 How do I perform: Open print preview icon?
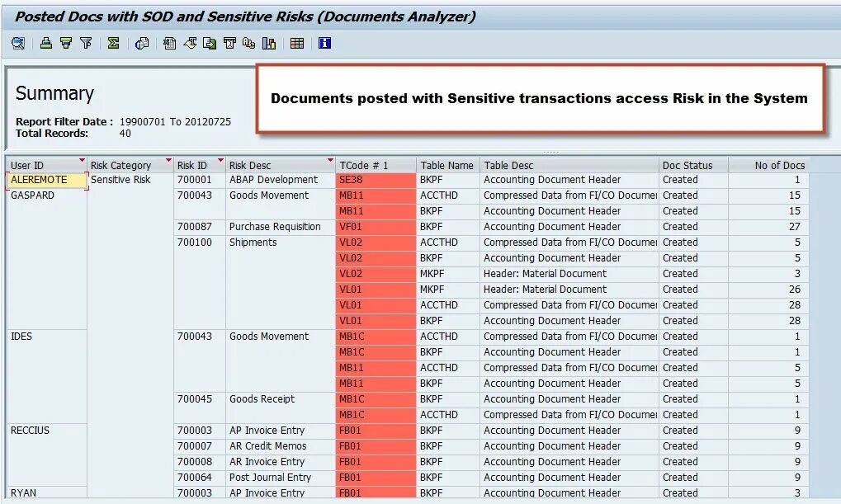[x=142, y=44]
